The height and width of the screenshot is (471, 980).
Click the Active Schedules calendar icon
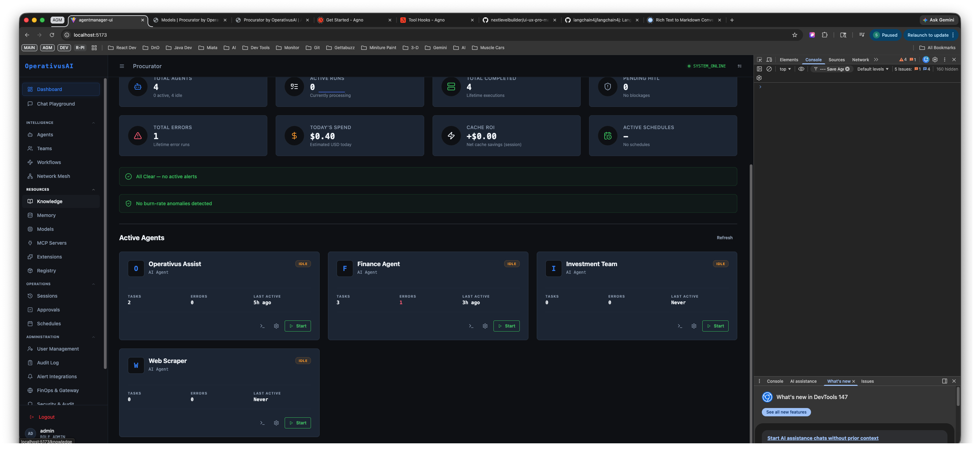click(607, 136)
